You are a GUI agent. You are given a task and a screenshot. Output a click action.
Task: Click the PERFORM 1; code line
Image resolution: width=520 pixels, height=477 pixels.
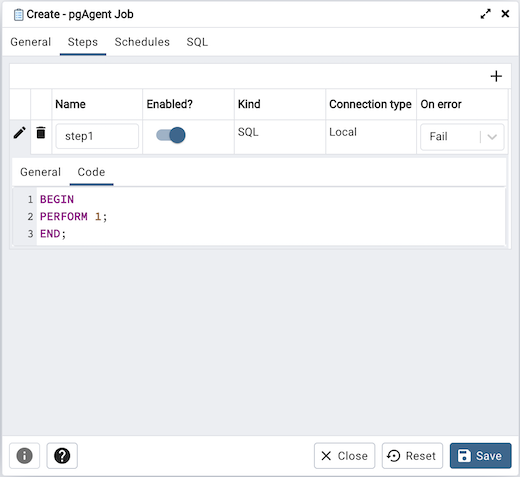tap(73, 217)
